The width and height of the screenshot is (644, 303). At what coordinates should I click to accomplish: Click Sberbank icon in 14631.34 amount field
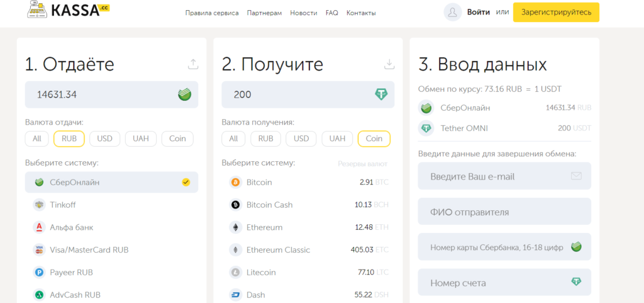[x=184, y=94]
